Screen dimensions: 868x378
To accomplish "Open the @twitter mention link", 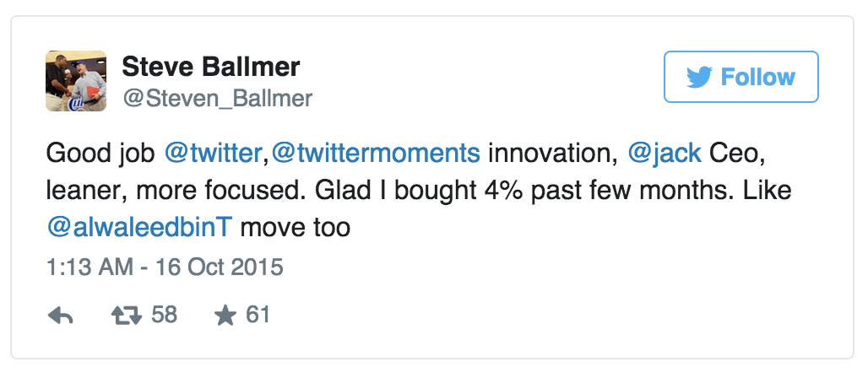I will [214, 153].
